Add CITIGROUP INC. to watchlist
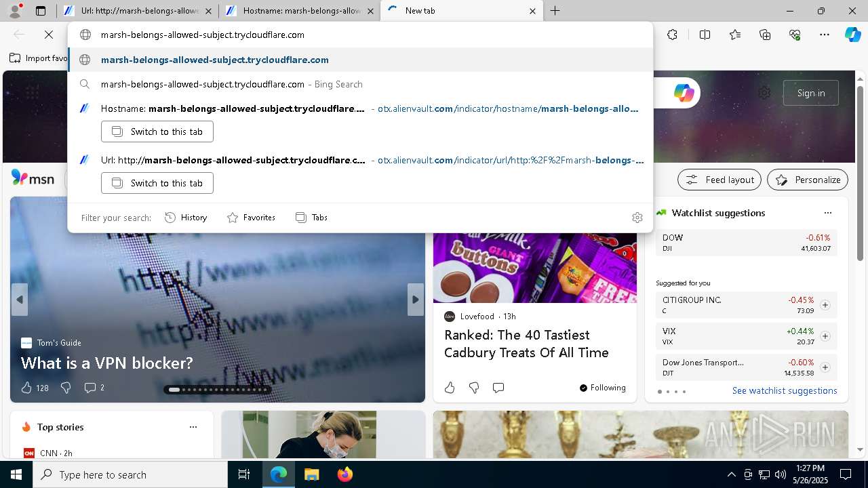 pyautogui.click(x=825, y=305)
